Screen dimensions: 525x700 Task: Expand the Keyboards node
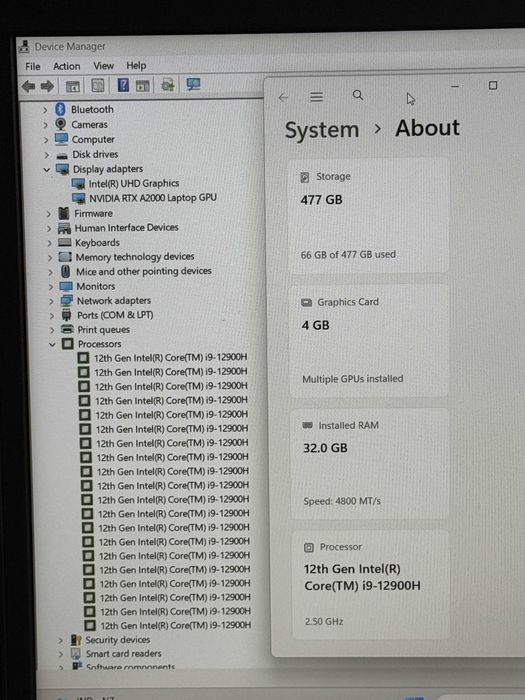(x=49, y=243)
